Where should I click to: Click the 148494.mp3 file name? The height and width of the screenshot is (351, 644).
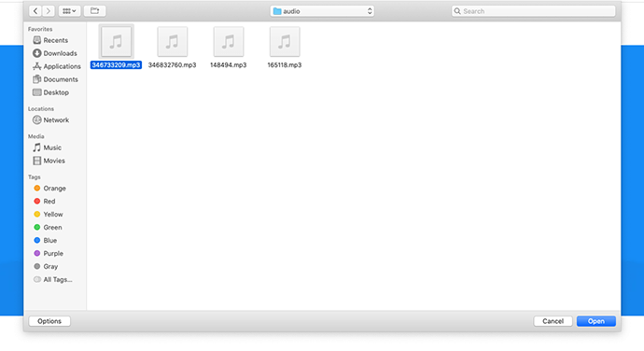coord(229,65)
